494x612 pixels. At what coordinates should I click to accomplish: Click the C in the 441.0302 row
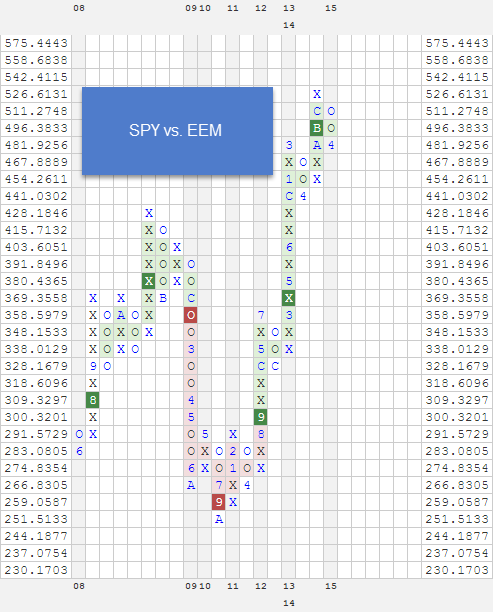click(289, 196)
